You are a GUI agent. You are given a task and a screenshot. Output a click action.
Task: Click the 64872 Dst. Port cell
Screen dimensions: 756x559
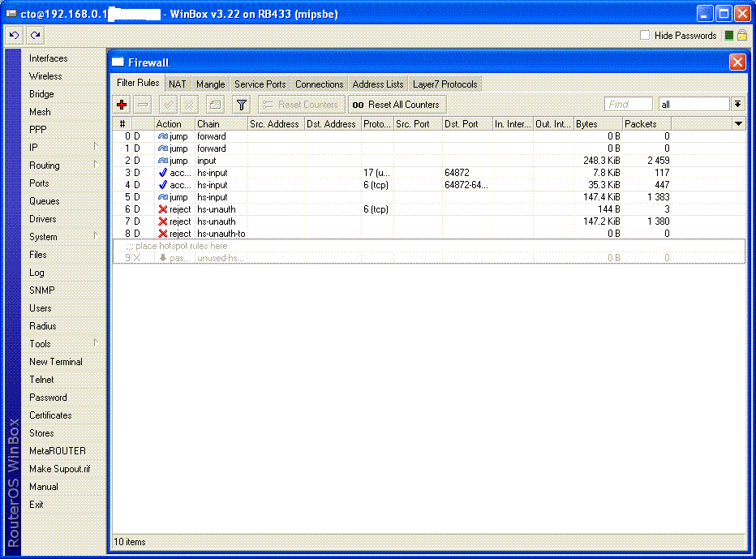pos(457,173)
